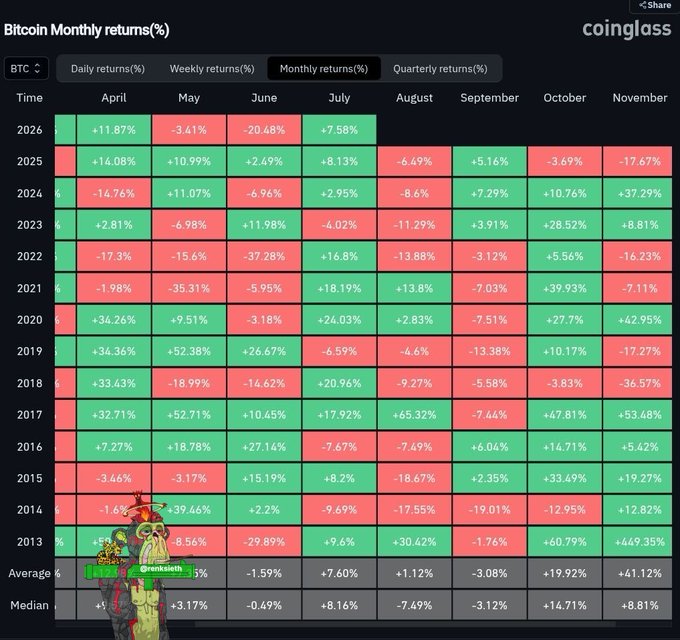This screenshot has width=680, height=640.
Task: Click the -19.01% September 2014 cell
Action: click(x=490, y=510)
